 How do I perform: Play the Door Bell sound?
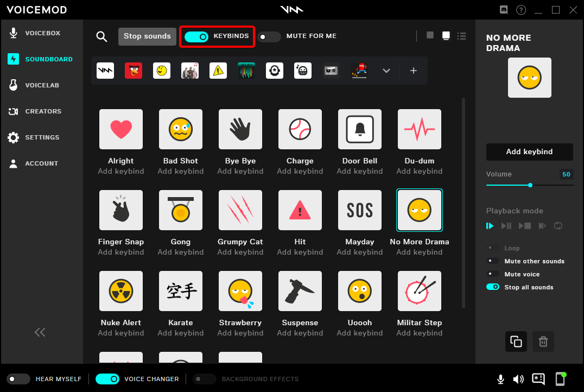click(360, 129)
